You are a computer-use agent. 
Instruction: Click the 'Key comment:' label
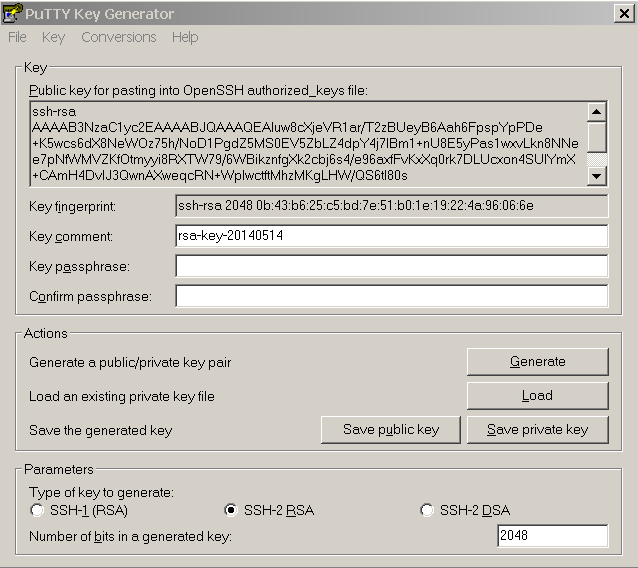coord(71,236)
